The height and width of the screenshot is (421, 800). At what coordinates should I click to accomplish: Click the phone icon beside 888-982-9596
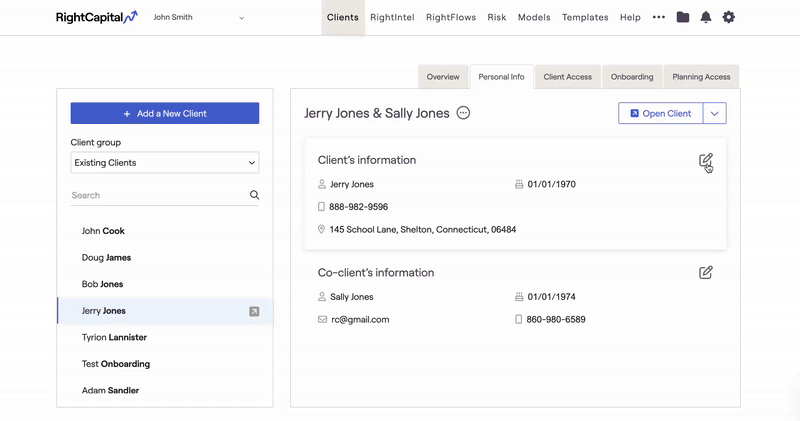[x=321, y=207]
